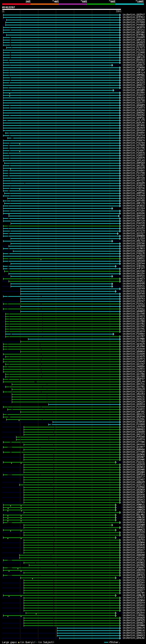Select the red 20% identity legend segment

pos(16,4)
